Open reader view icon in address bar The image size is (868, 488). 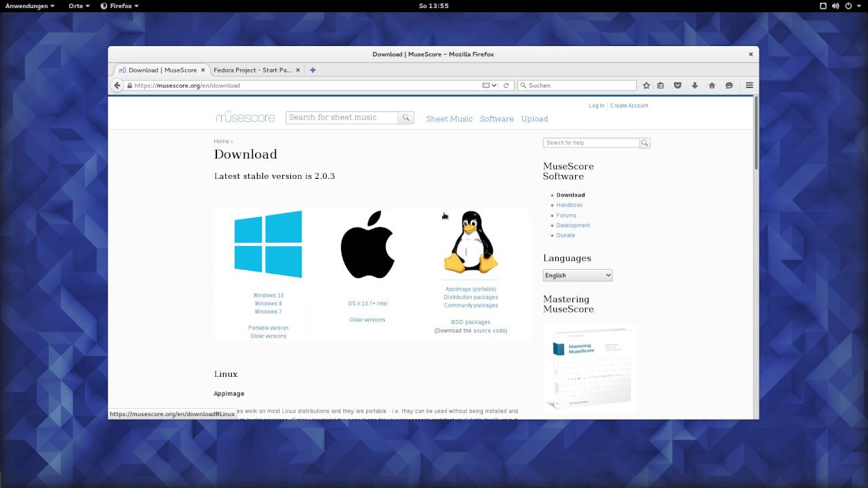(486, 85)
